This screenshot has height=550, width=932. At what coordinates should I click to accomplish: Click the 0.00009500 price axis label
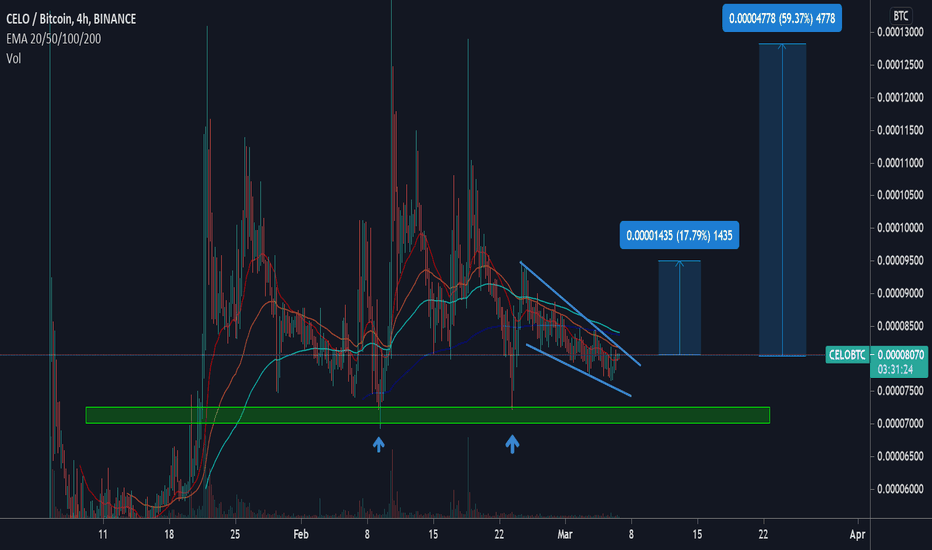(900, 260)
